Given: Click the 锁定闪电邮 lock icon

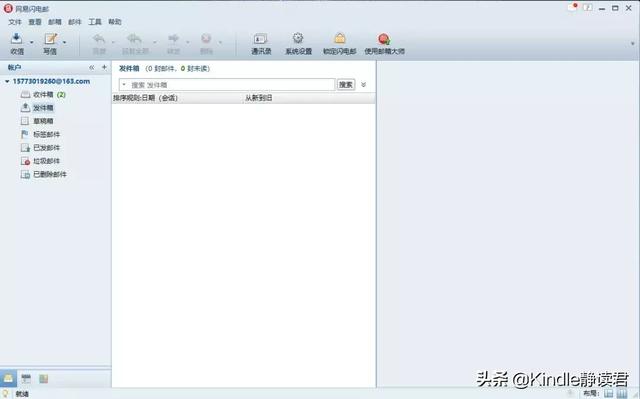Looking at the screenshot, I should coord(340,39).
